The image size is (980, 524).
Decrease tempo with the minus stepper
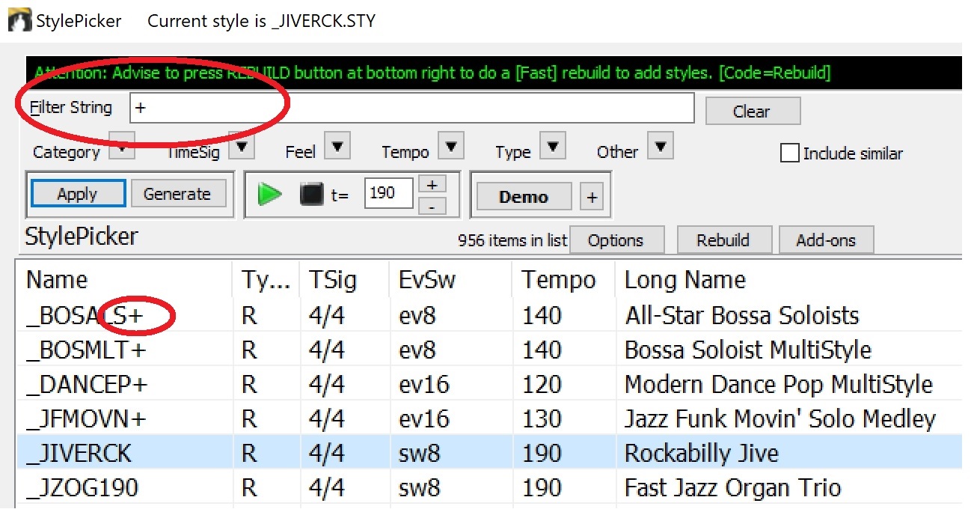pyautogui.click(x=432, y=206)
